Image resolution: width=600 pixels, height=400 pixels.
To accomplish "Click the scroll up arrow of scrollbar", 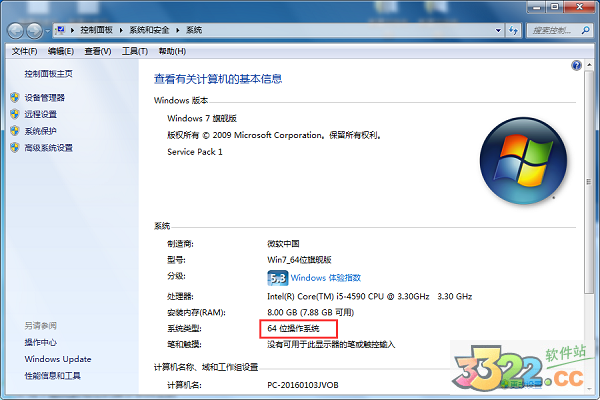I will (x=589, y=65).
